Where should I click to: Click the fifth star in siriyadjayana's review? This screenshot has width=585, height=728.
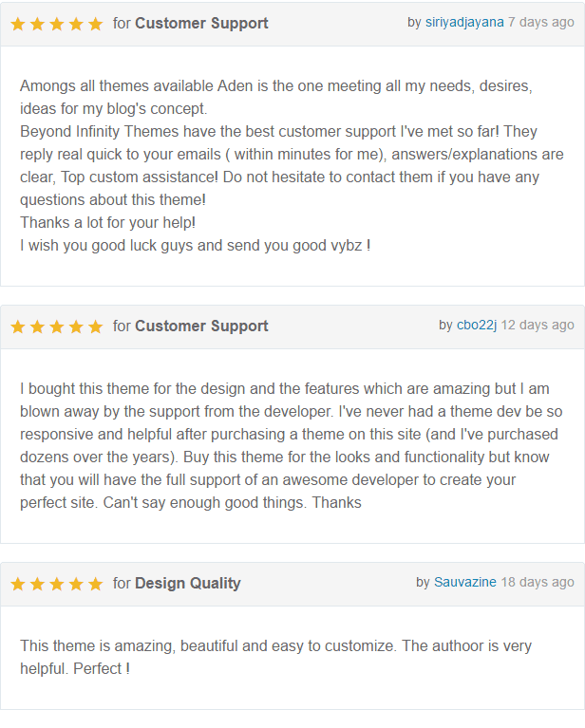(95, 24)
